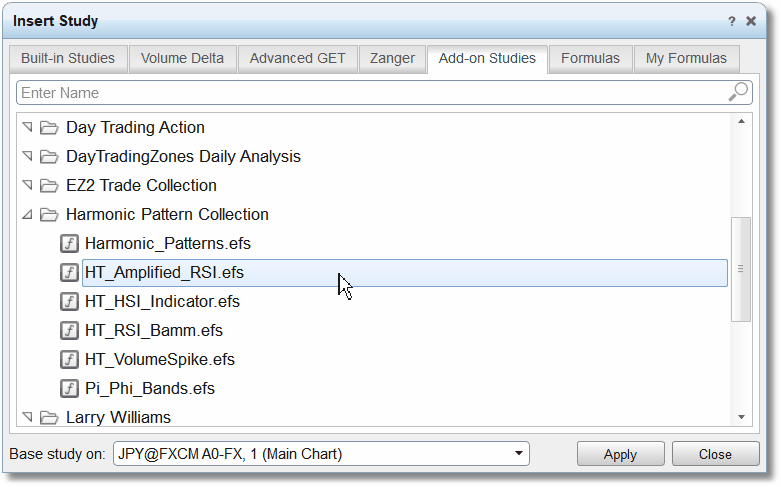This screenshot has height=487, width=781.
Task: Expand the EZ2 Trade Collection folder
Action: pyautogui.click(x=28, y=185)
